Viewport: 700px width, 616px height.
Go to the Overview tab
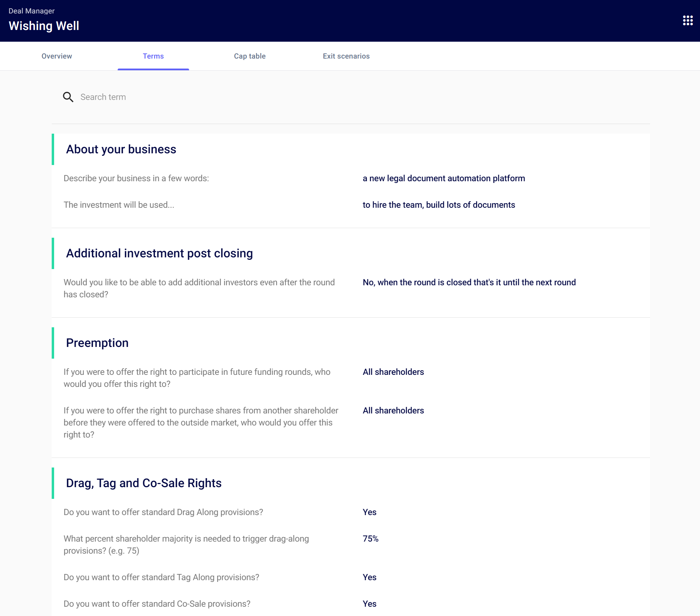(57, 56)
